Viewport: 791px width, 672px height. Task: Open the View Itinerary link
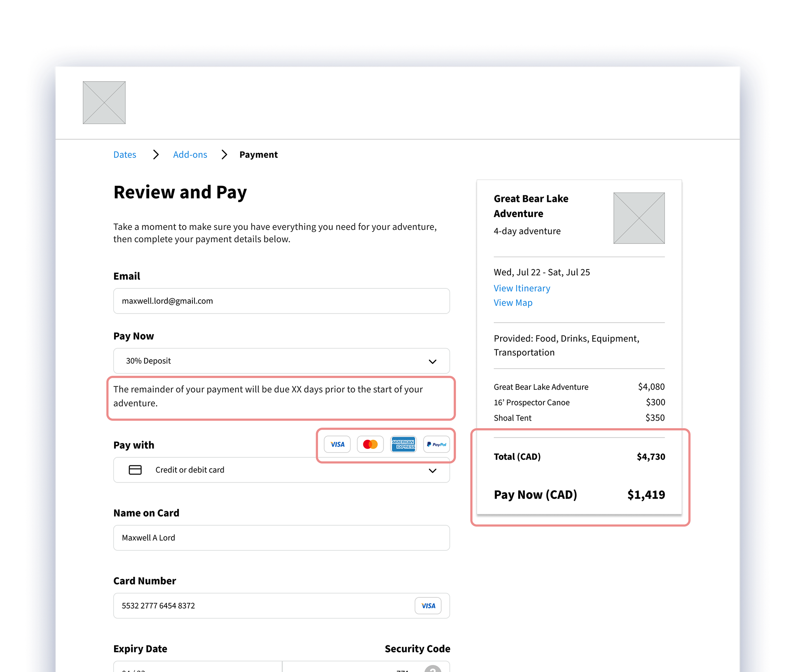pos(522,288)
